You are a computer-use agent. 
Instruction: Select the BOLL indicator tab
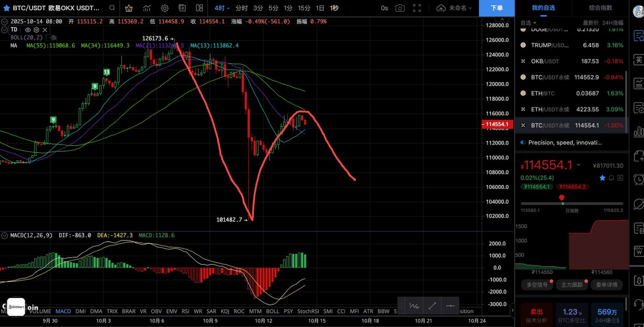[272, 311]
